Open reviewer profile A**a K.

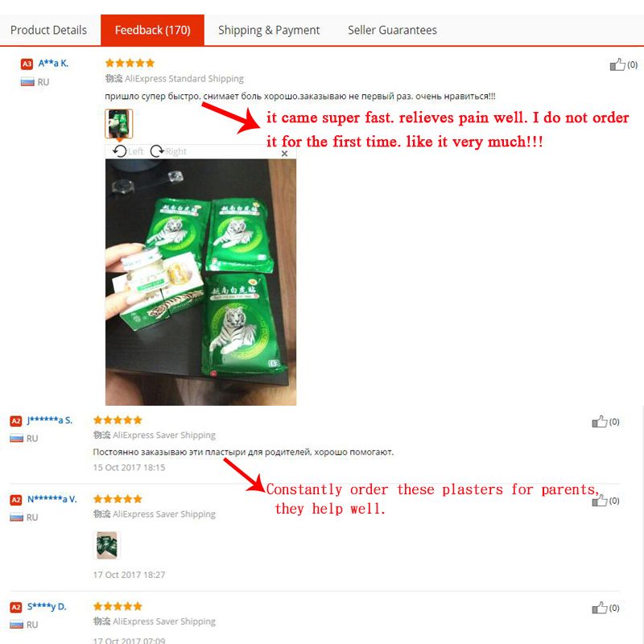coord(53,64)
